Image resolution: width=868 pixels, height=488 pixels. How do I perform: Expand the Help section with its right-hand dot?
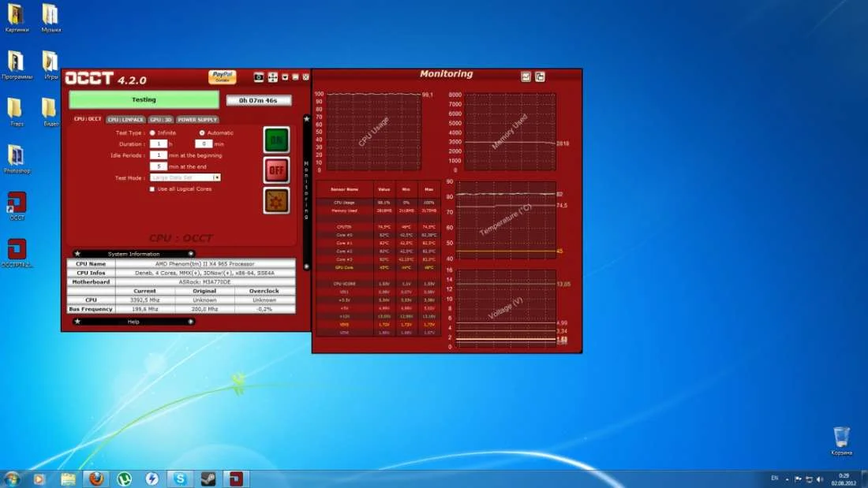[x=190, y=322]
